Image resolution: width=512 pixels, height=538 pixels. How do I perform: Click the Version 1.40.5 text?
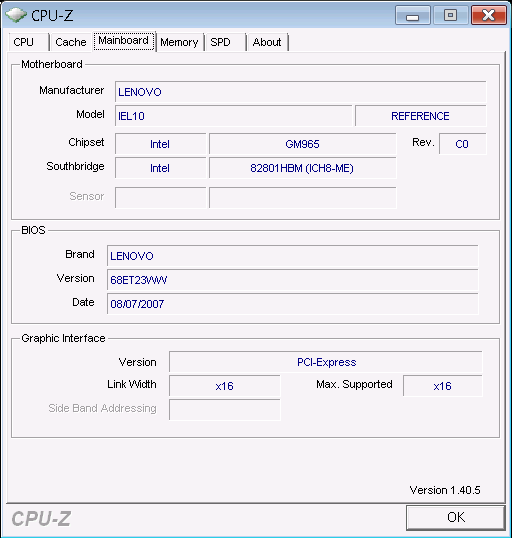[445, 490]
